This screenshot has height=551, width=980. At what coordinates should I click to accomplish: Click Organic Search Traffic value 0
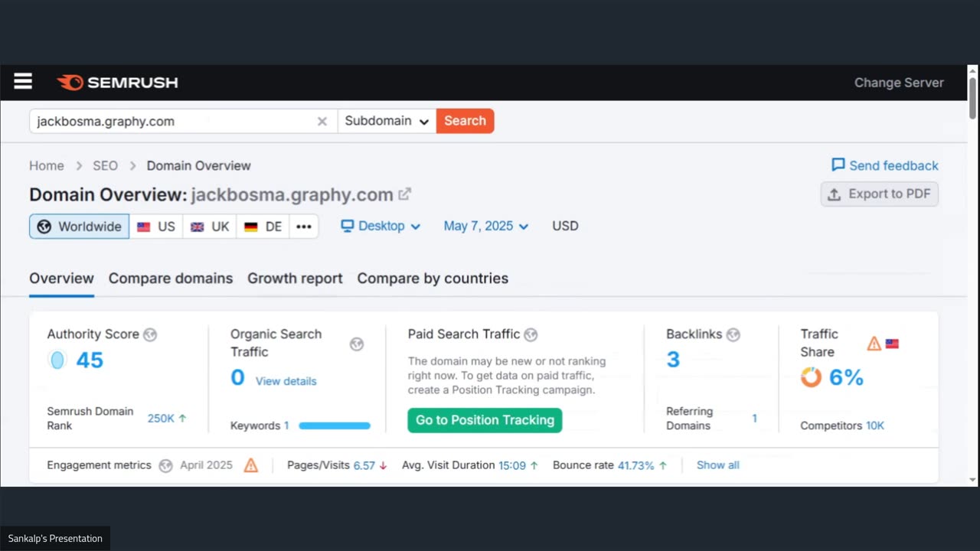coord(237,377)
